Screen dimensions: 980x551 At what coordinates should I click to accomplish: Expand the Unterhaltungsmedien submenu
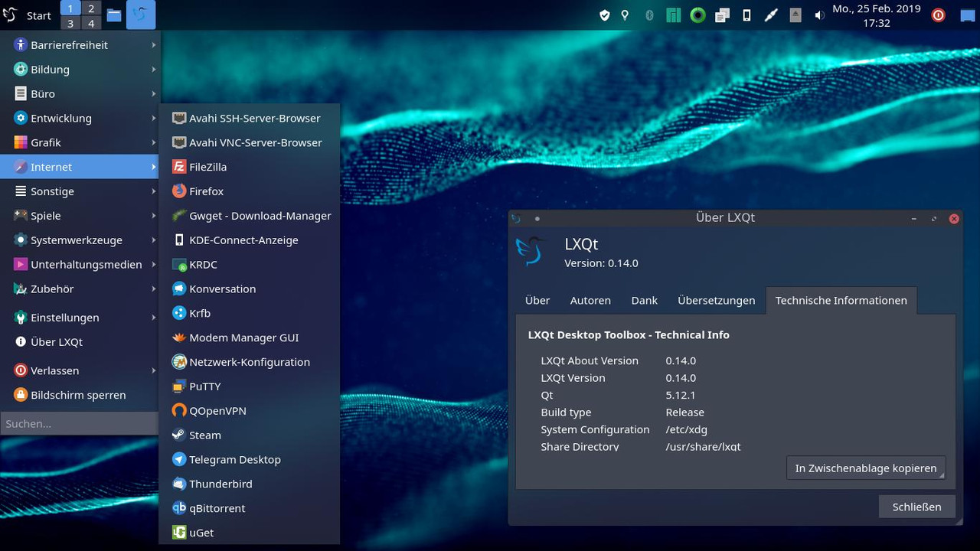(x=80, y=265)
